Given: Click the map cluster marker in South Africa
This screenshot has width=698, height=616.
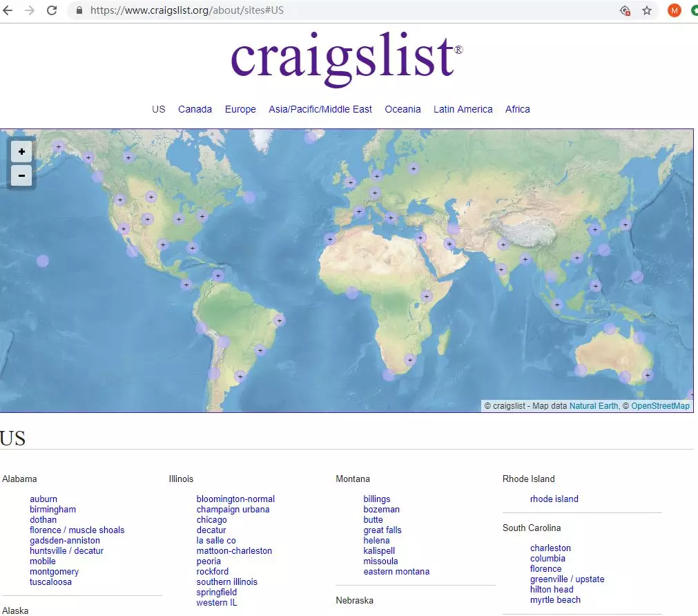Looking at the screenshot, I should coord(410,359).
